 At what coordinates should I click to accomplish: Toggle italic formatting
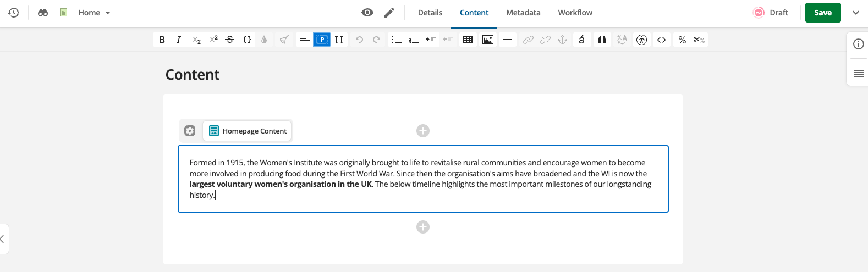pos(179,40)
